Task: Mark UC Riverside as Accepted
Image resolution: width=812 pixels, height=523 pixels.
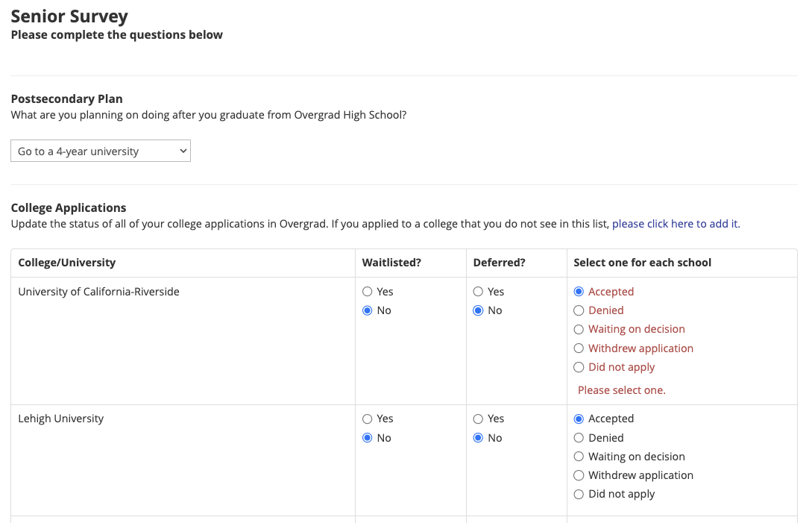Action: tap(579, 292)
